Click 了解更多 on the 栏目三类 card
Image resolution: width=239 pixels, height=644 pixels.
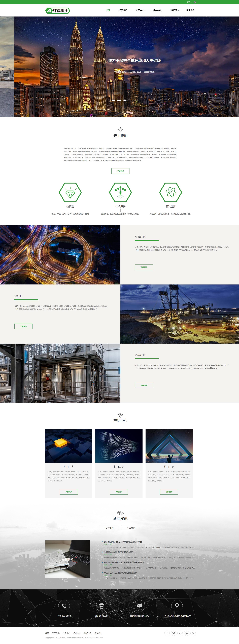tap(169, 492)
